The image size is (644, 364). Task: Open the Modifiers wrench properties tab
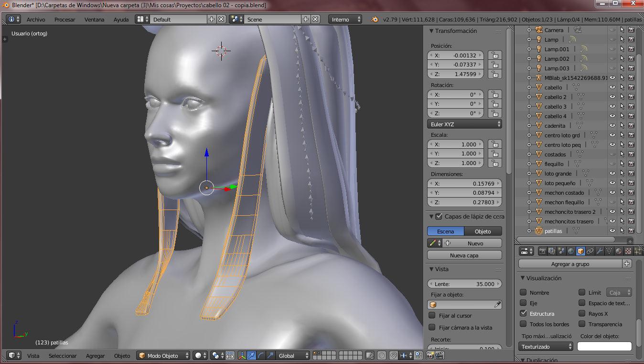(x=600, y=251)
